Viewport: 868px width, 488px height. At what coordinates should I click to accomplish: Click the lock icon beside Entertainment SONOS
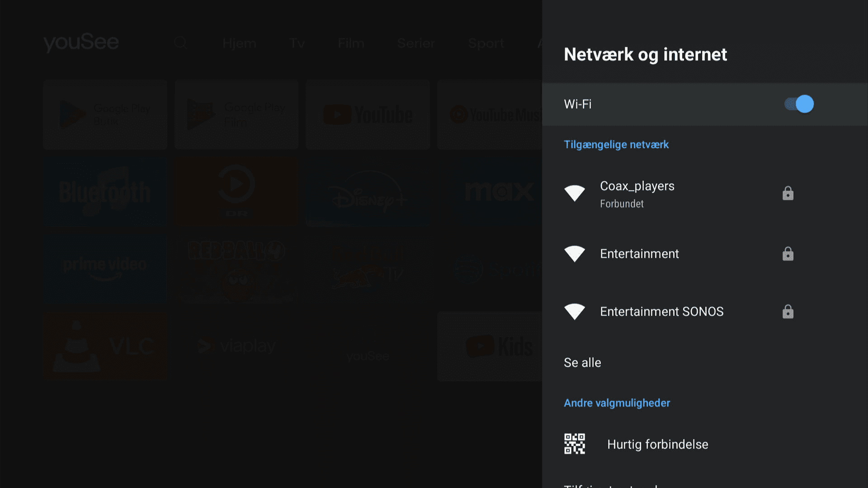pyautogui.click(x=788, y=311)
